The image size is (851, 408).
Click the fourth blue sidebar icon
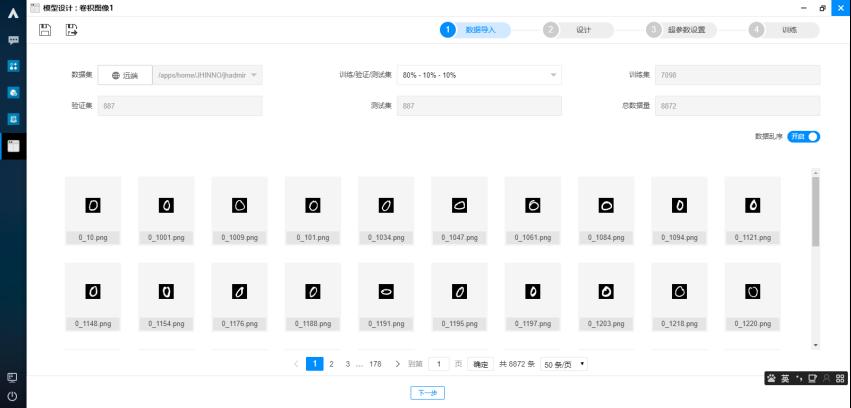click(14, 118)
